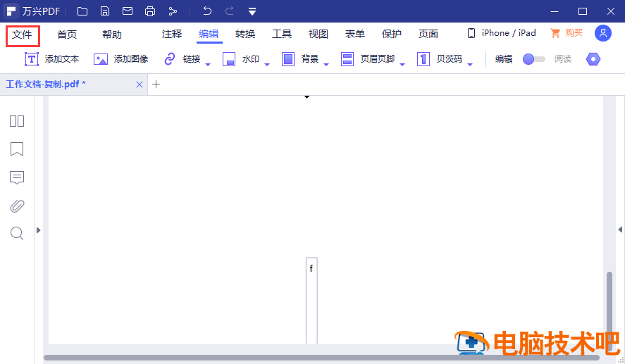Toggle the 编辑/阅读 mode switch
This screenshot has width=625, height=364.
coord(533,59)
